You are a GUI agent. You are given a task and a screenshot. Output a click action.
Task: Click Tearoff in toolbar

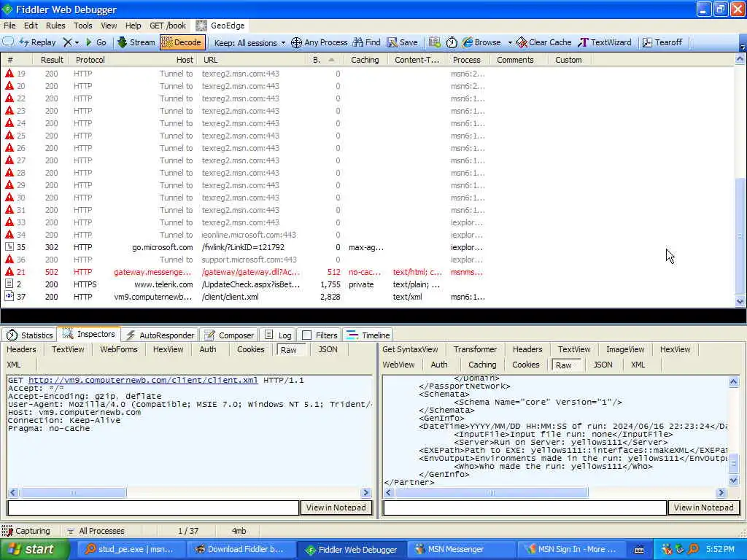(662, 42)
